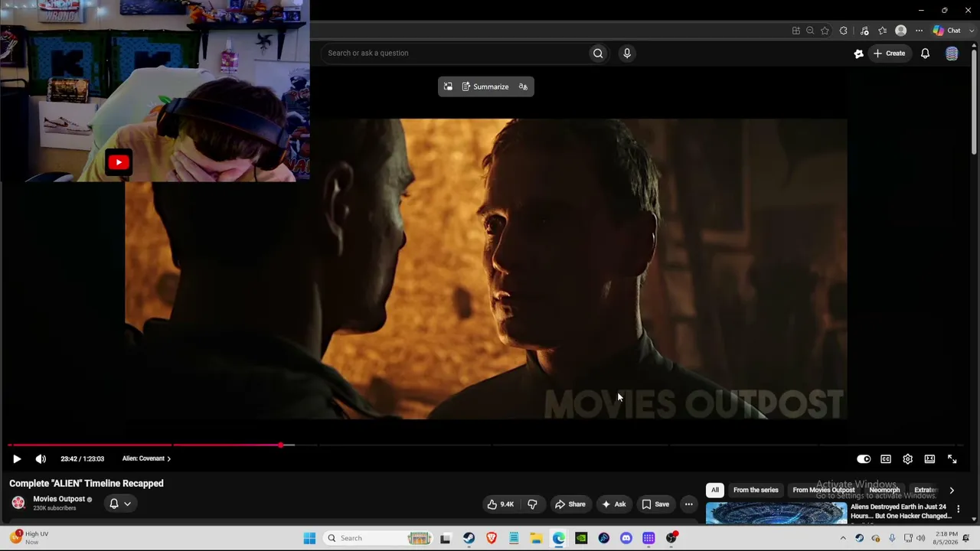Open browser extensions puzzle icon

pos(843,31)
